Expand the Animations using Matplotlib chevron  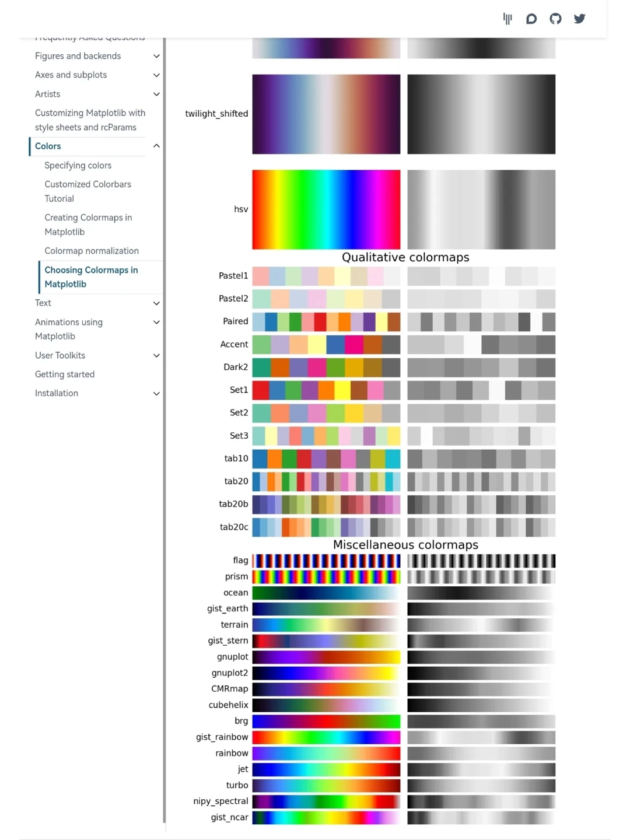[x=156, y=322]
